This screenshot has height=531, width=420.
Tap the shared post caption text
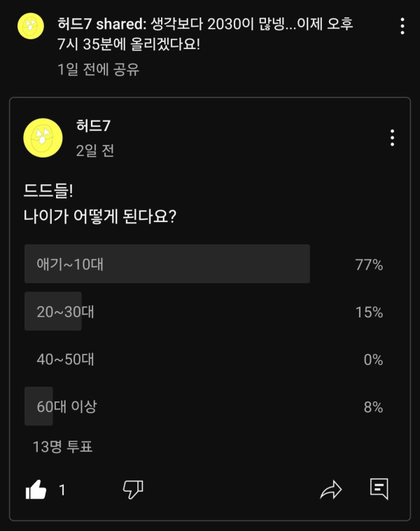click(x=205, y=34)
